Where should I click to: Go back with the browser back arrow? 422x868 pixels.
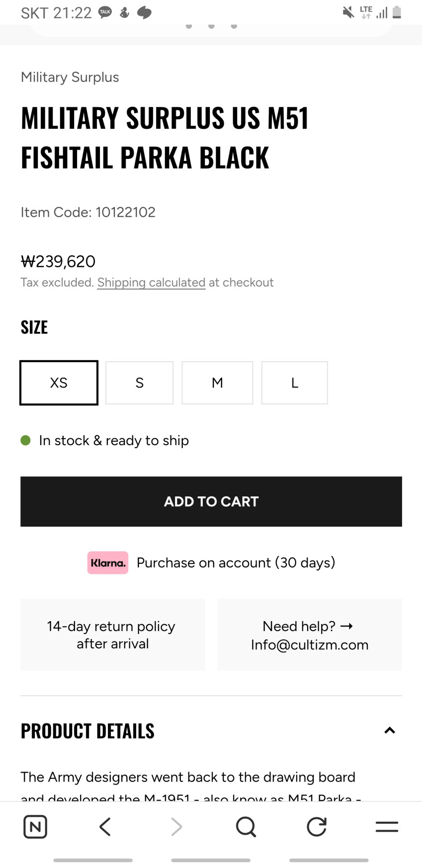[105, 827]
